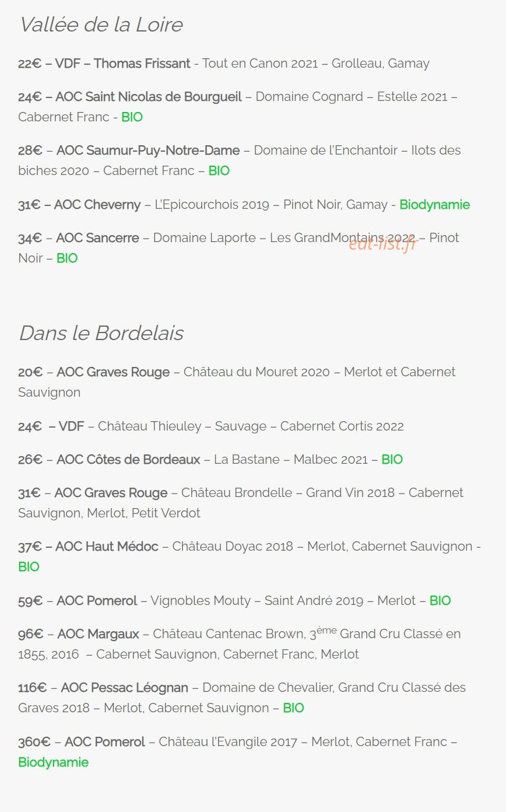Click the Dans le Bordelais heading

coord(101,333)
